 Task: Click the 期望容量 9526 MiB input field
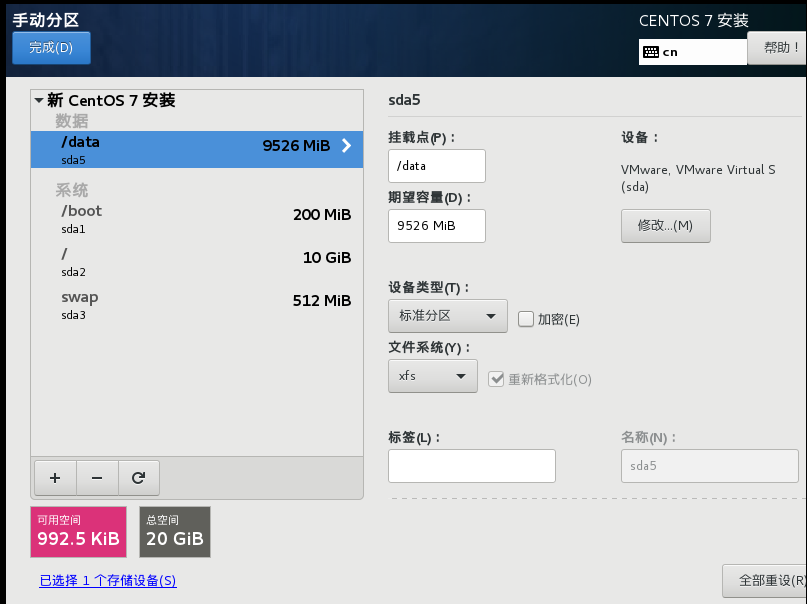click(437, 226)
